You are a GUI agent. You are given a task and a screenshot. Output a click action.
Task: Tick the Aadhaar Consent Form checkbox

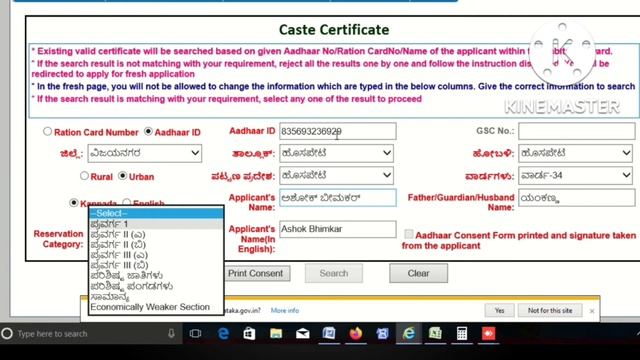click(409, 234)
